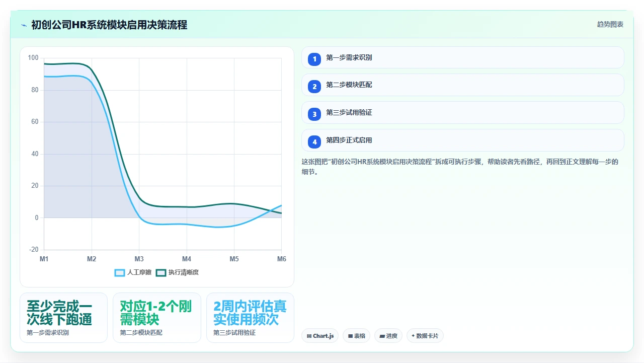The height and width of the screenshot is (363, 644).
Task: Click the title 初创公司HR系统模块启用决策流程
Action: tap(109, 25)
